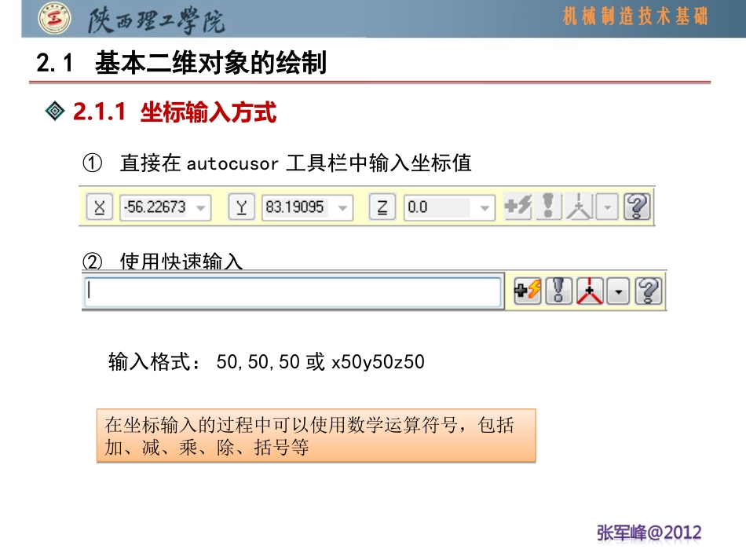Click red relative point icon

(590, 291)
